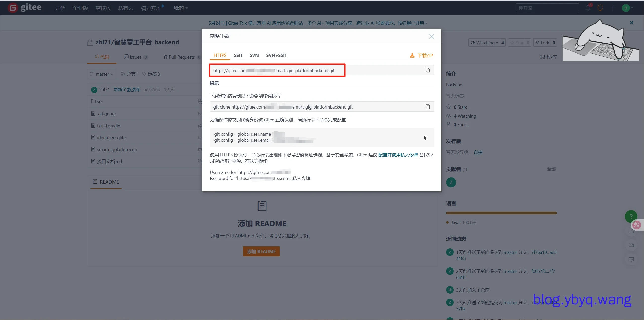Click 全部 contributors link
The width and height of the screenshot is (644, 320).
[x=551, y=169]
